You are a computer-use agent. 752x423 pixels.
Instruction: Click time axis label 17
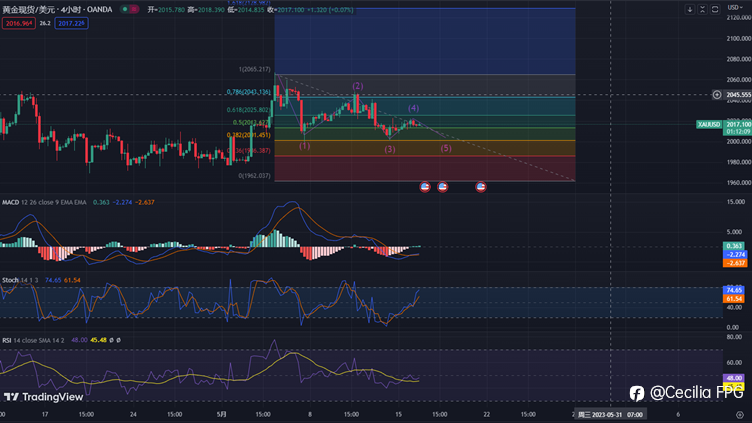(45, 414)
